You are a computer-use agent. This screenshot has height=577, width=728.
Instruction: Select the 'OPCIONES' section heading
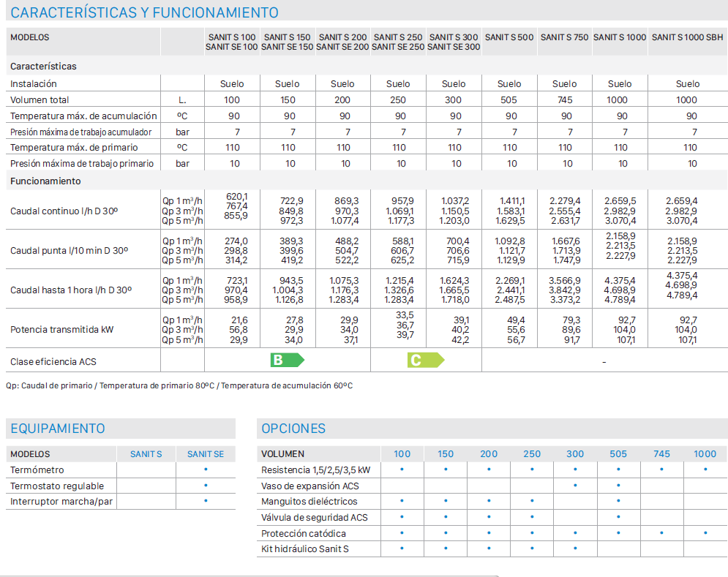click(293, 428)
